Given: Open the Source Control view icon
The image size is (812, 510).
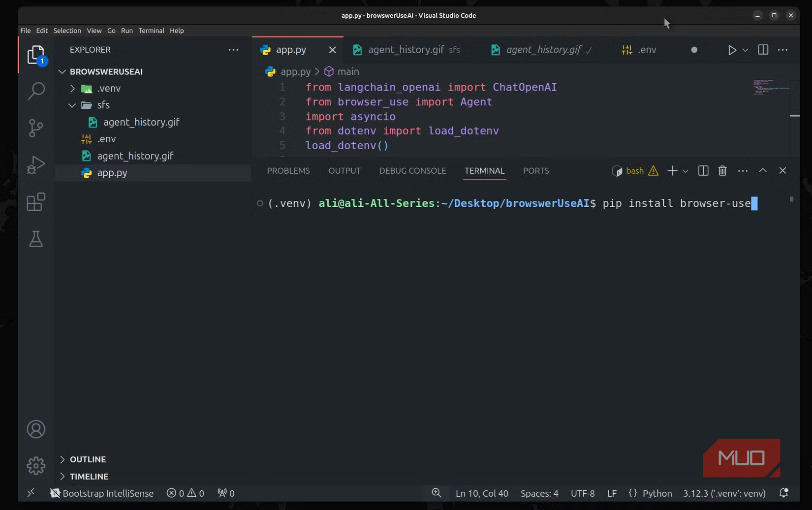Looking at the screenshot, I should (36, 128).
